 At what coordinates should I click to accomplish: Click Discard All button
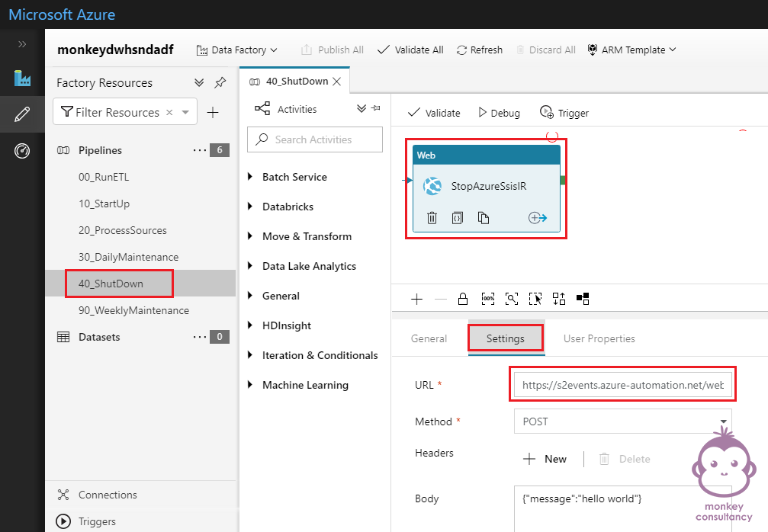[x=545, y=50]
